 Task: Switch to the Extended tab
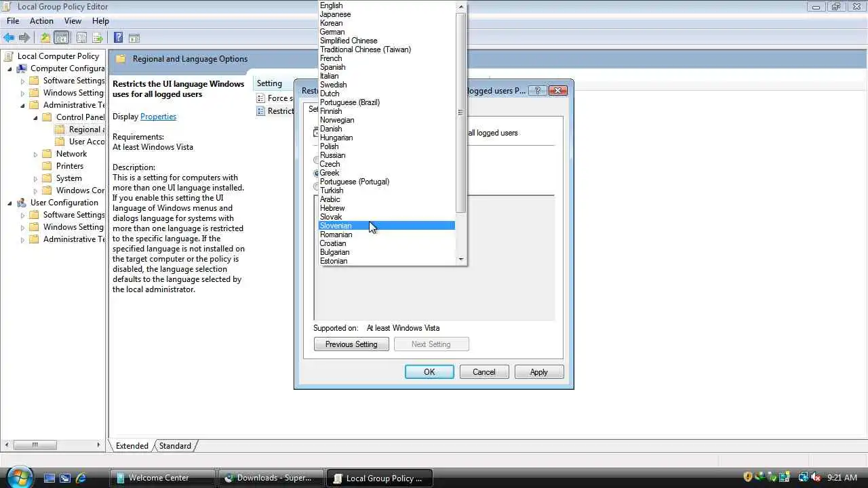coord(132,446)
